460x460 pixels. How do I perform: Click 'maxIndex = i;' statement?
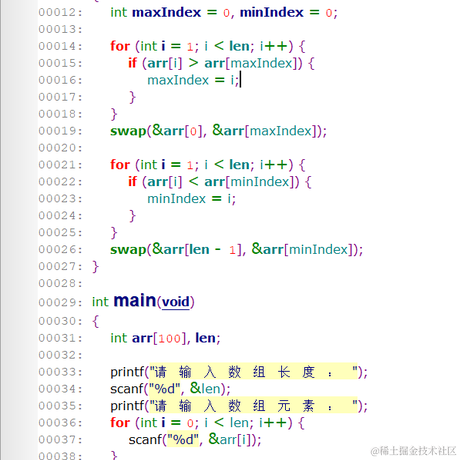point(193,80)
